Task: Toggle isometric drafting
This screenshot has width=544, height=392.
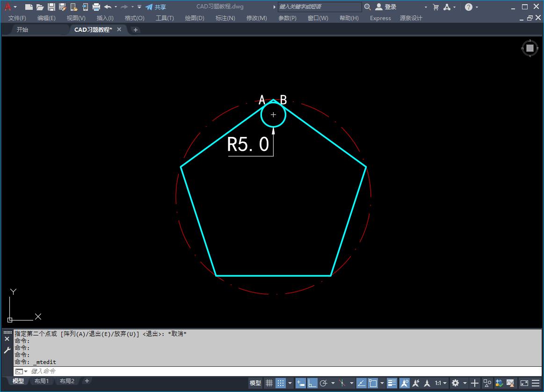Action: point(342,383)
